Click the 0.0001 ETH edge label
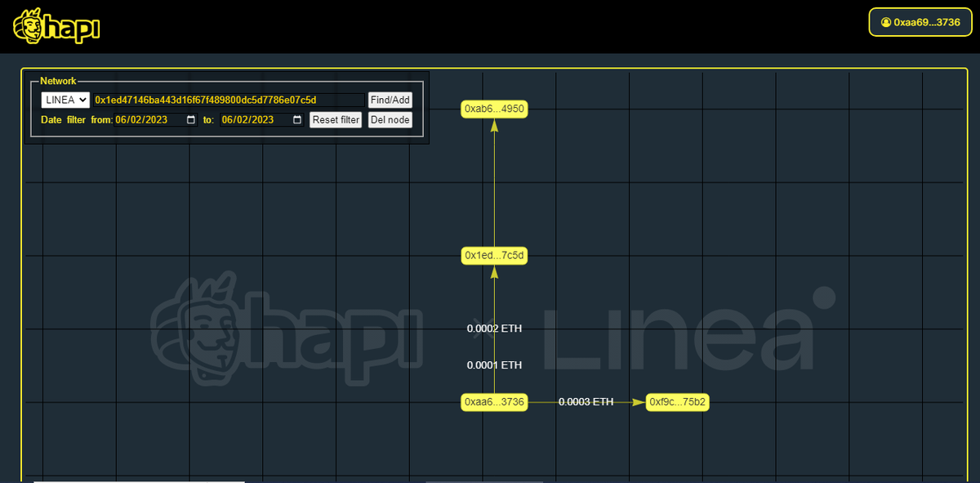 point(494,365)
